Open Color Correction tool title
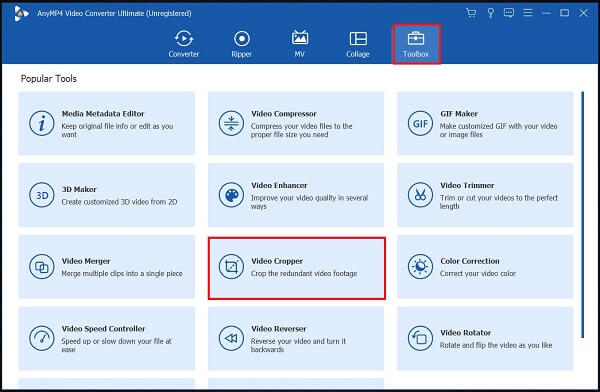600x392 pixels. coord(470,261)
